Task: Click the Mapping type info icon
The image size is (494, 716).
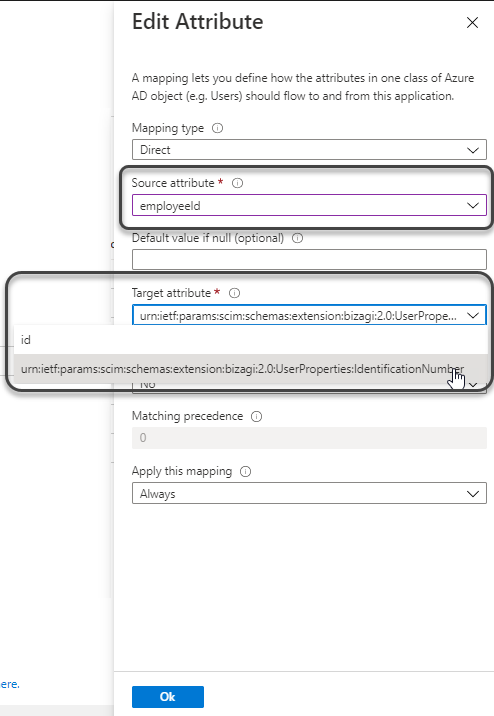Action: click(x=218, y=128)
